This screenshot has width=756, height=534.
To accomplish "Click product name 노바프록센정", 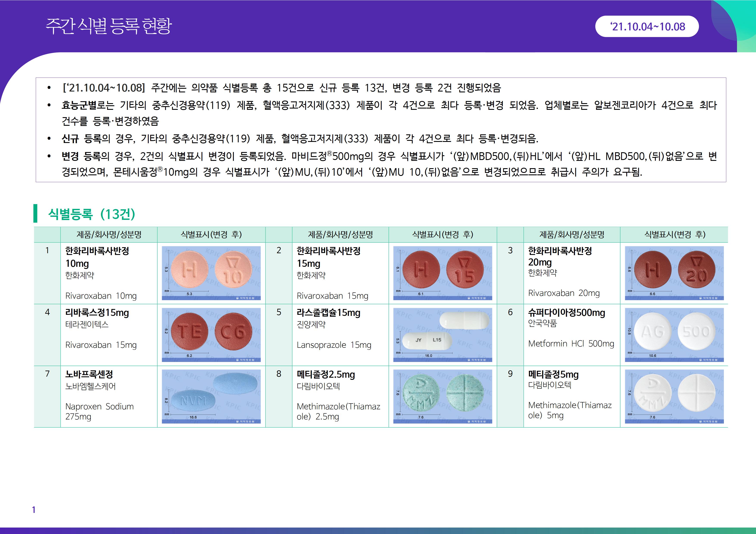I will (x=89, y=374).
